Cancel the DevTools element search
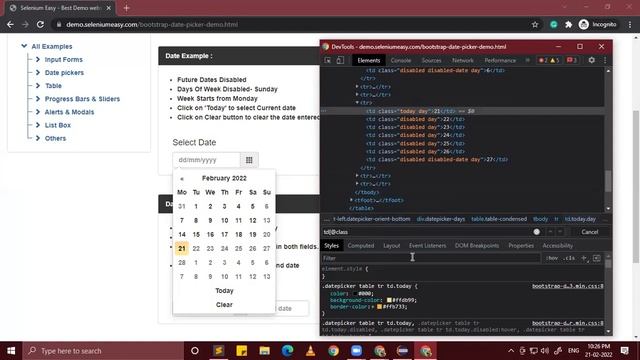Viewport: 640px width, 360px height. pos(589,232)
